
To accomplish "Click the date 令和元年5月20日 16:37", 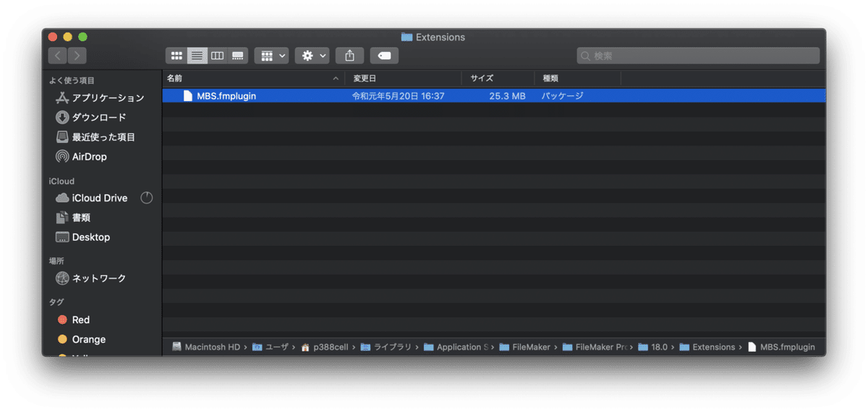I will (398, 95).
